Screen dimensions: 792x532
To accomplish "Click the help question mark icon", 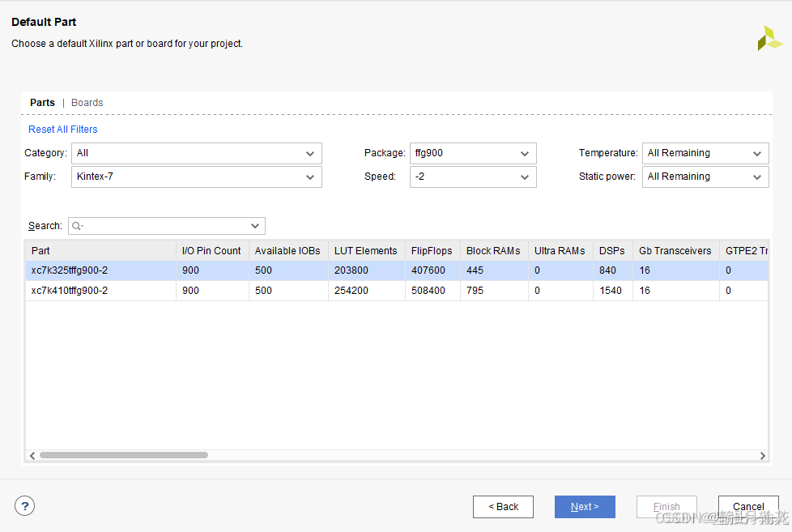I will click(25, 506).
